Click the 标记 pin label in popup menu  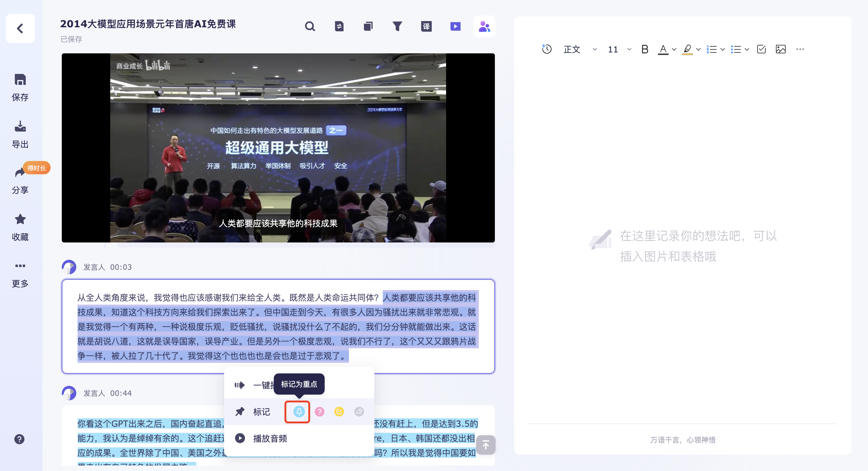click(261, 412)
